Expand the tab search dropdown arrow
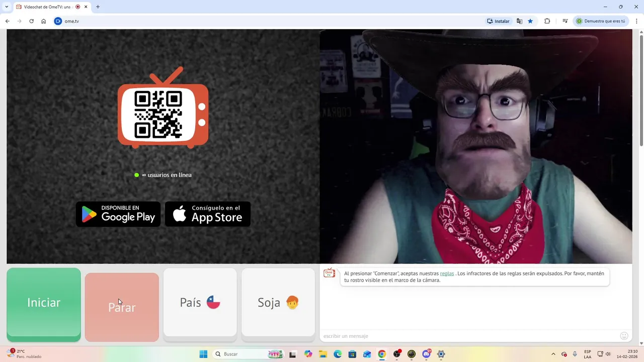Screen dimensions: 644x362 (x=7, y=7)
